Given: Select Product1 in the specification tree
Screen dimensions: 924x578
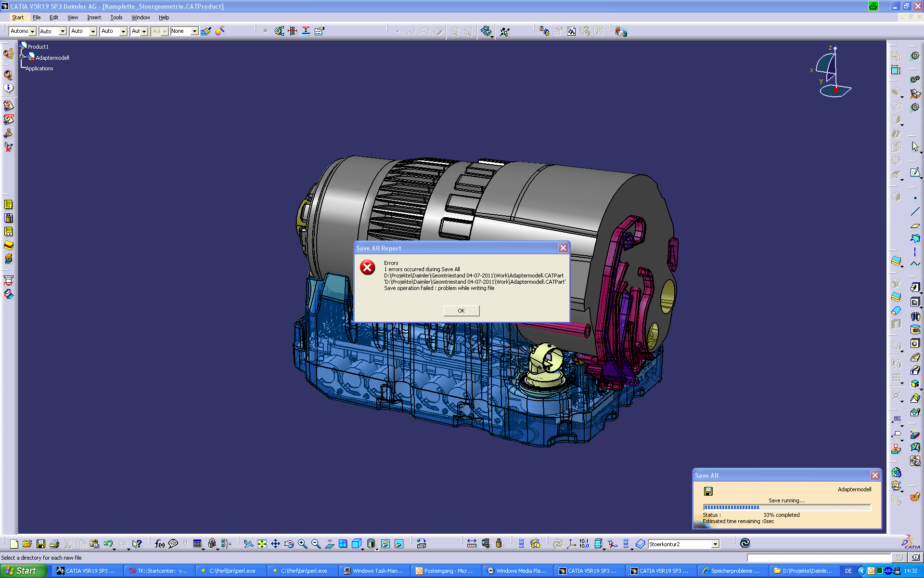Looking at the screenshot, I should tap(38, 47).
